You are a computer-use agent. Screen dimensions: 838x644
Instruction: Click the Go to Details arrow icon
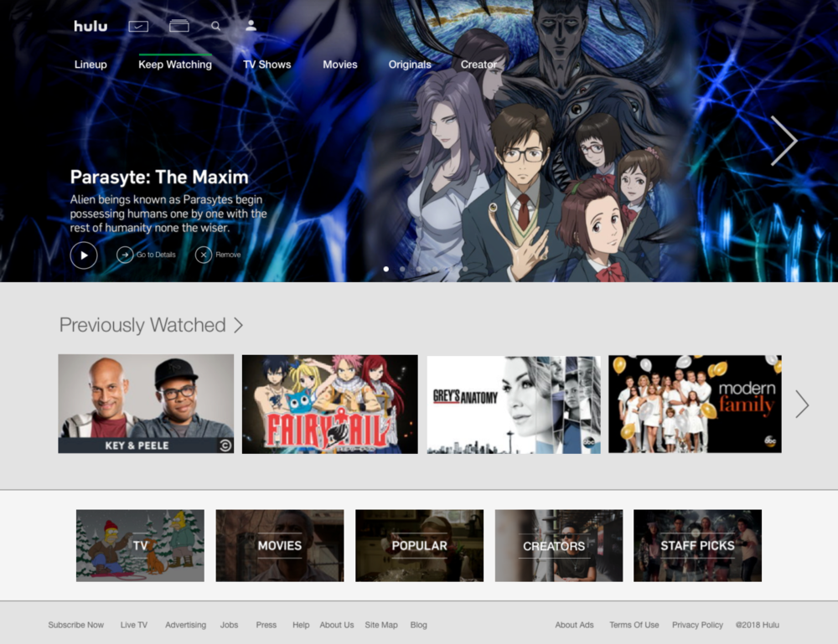[x=125, y=255]
